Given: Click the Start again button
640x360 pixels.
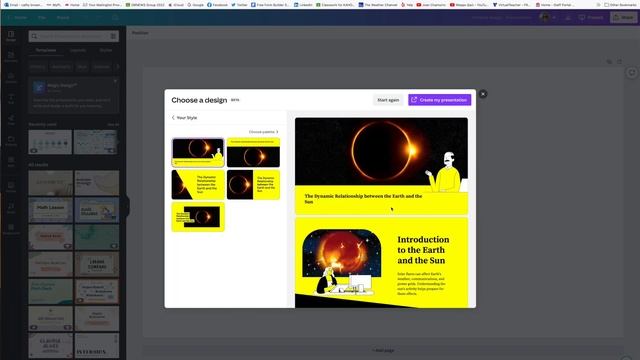Looking at the screenshot, I should 388,100.
